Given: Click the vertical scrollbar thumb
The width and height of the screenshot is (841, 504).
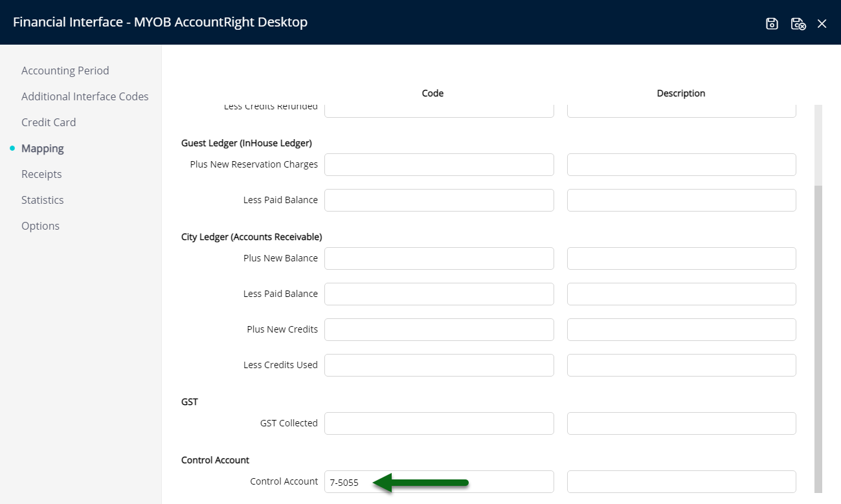Looking at the screenshot, I should 818,340.
